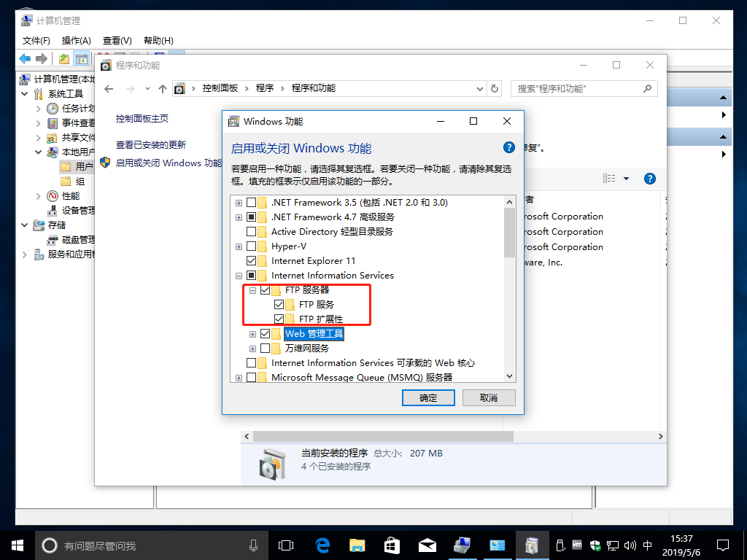Open the action center notification icon
747x560 pixels.
[x=723, y=545]
